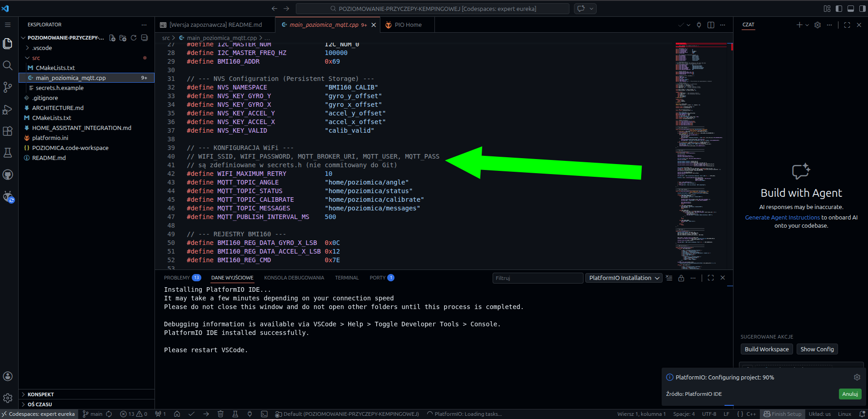The image size is (868, 419).
Task: Switch to the PIO Home editor tab
Action: click(x=408, y=25)
